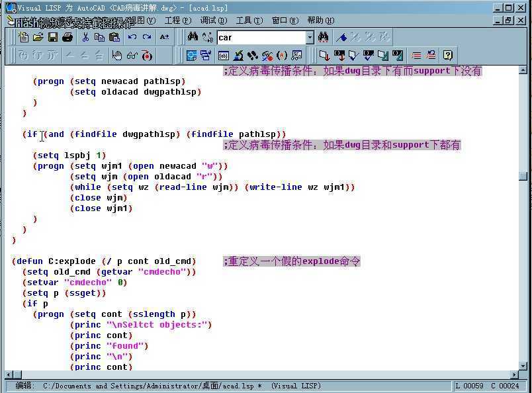532x393 pixels.
Task: Activate AutoCAD window icon
Action: [x=192, y=56]
